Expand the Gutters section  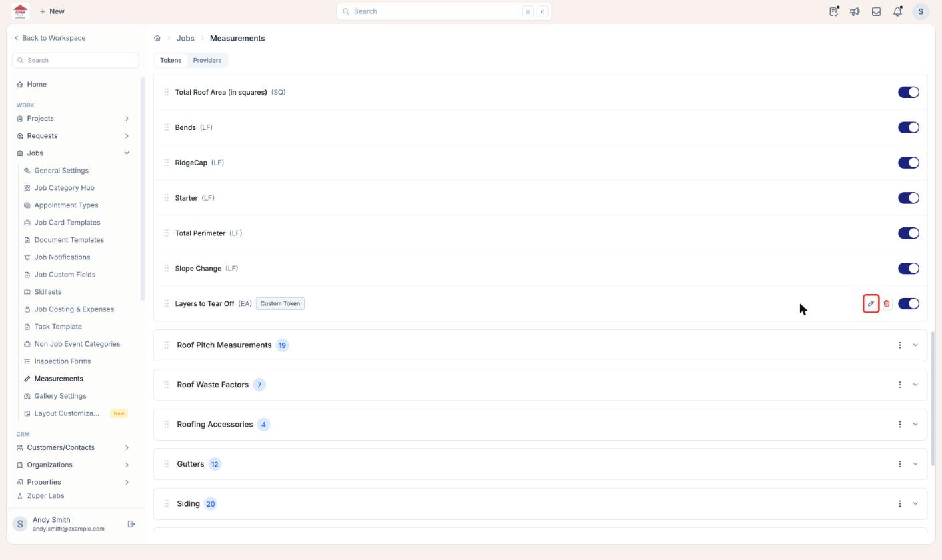tap(915, 464)
